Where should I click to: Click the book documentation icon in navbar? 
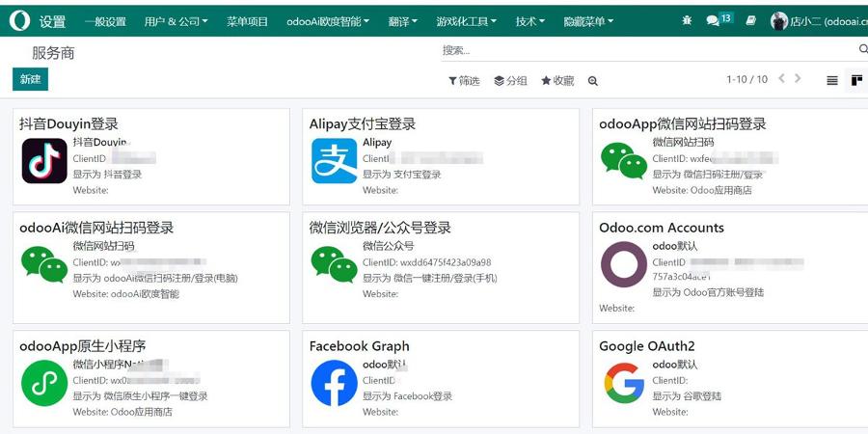pyautogui.click(x=750, y=20)
